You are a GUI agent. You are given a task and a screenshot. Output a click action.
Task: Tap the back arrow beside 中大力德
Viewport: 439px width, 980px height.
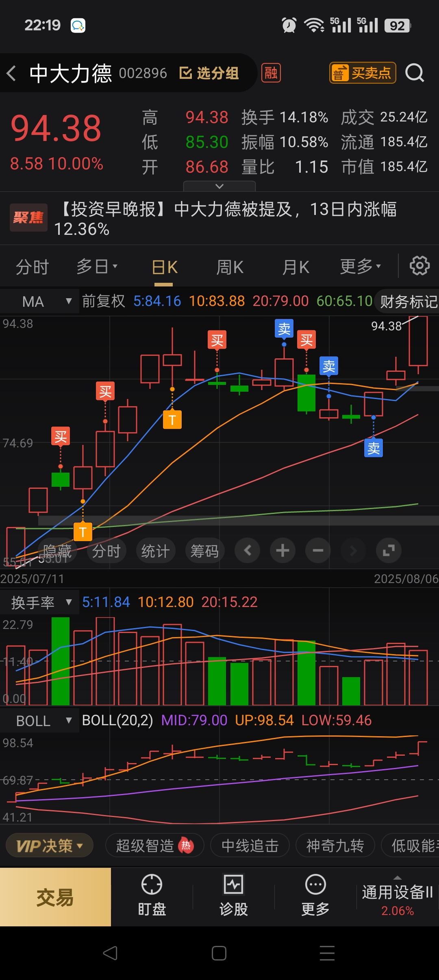click(x=12, y=74)
